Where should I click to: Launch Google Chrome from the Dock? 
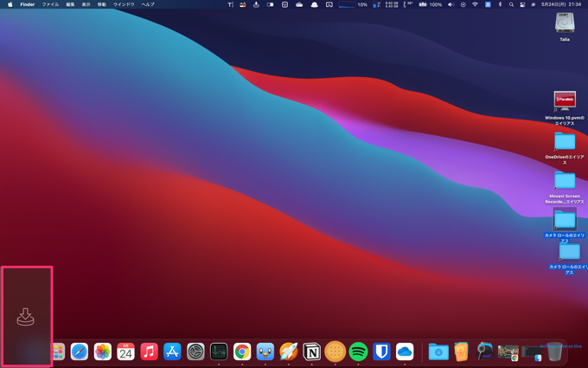(242, 352)
